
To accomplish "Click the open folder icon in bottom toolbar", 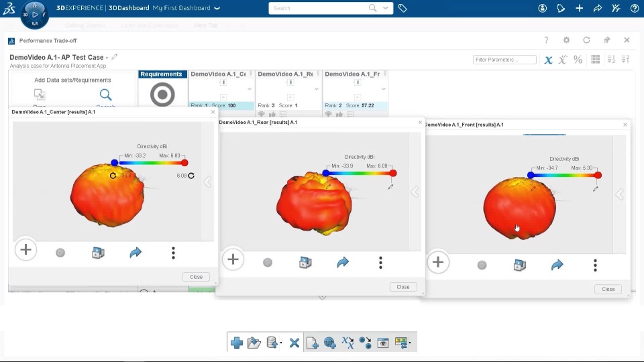I will pyautogui.click(x=254, y=343).
